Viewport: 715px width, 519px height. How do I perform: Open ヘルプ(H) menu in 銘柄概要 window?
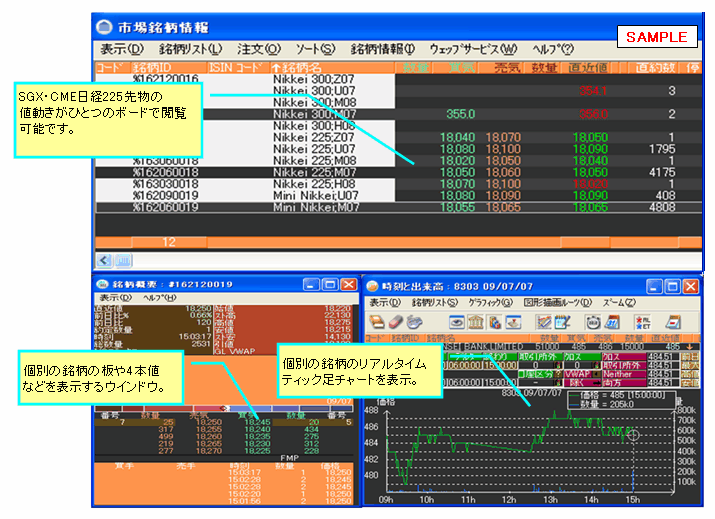(160, 298)
